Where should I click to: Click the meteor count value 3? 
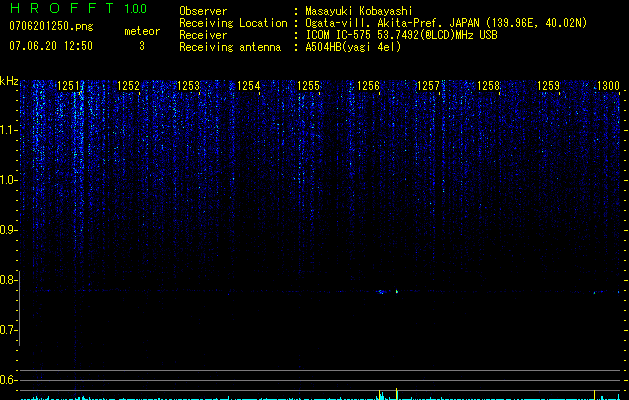(142, 46)
